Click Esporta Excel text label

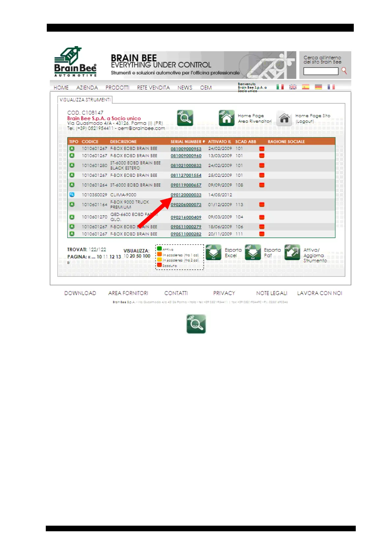233,252
